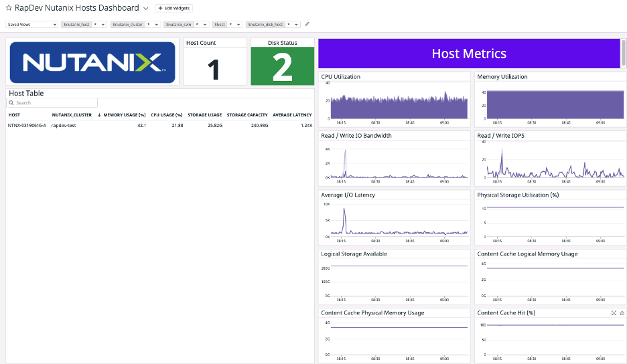Click storage usage value 25.82G
The image size is (627, 364).
point(215,126)
